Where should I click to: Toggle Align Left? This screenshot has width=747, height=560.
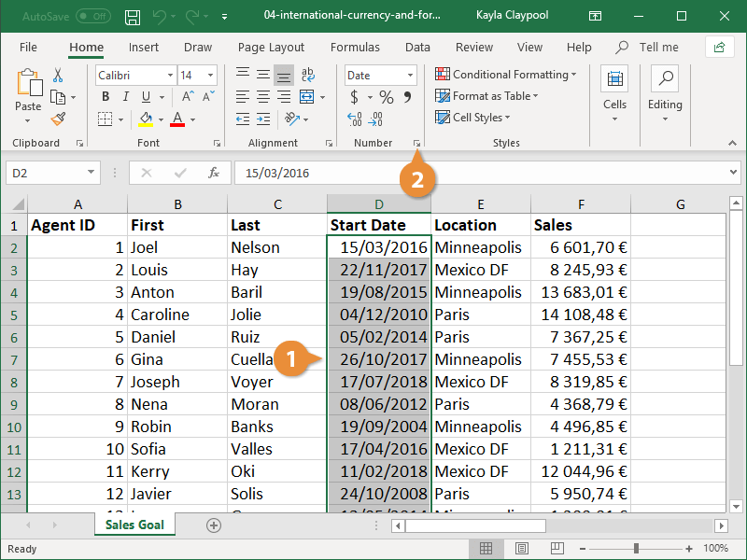pyautogui.click(x=243, y=97)
